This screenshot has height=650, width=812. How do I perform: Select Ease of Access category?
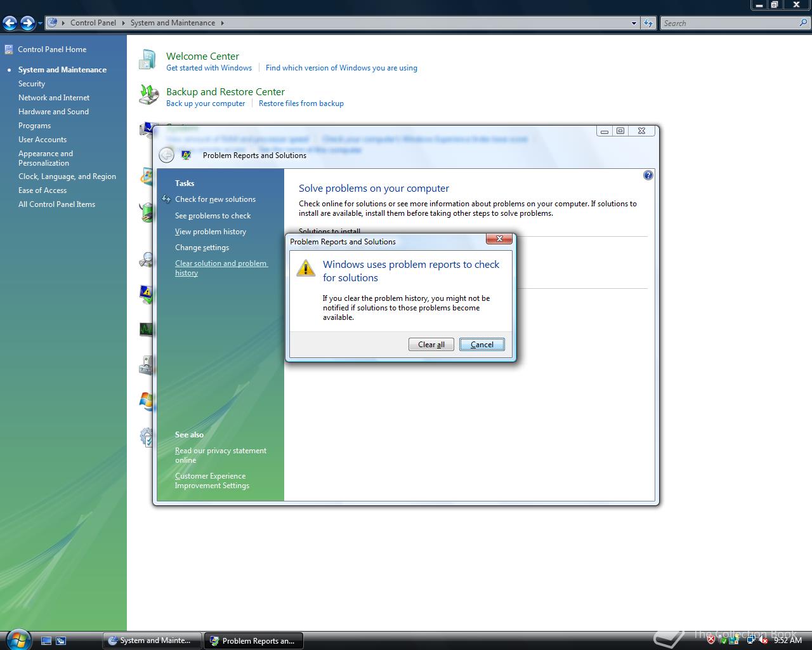(x=43, y=190)
